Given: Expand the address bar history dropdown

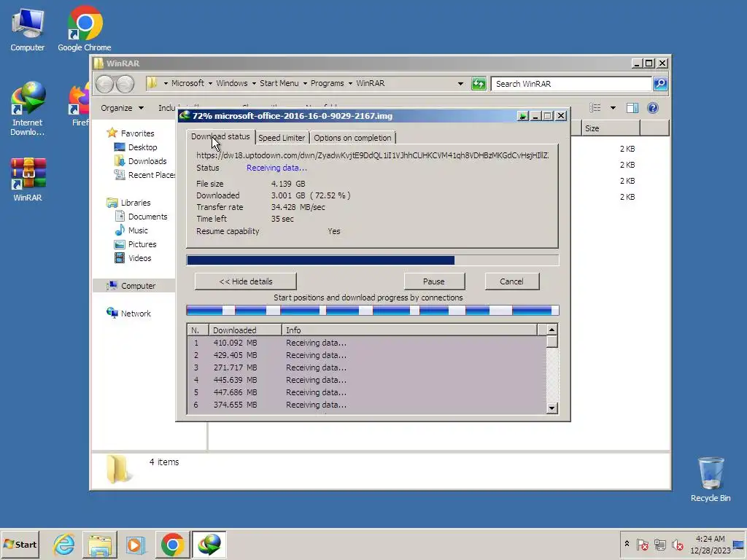Looking at the screenshot, I should coord(460,84).
